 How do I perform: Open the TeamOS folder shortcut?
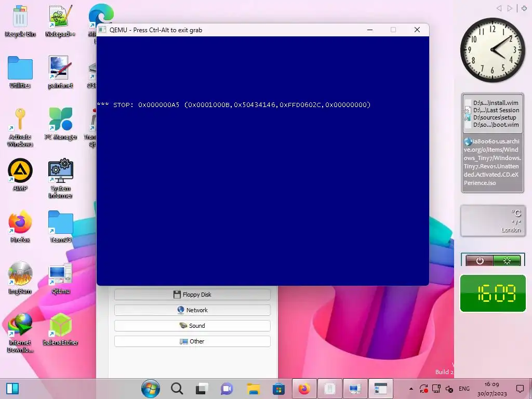point(60,227)
